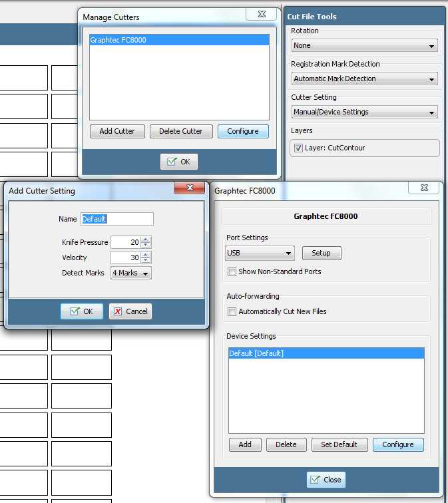Select Default [Default] device setting
Viewport: 448px width, 503px height.
(326, 353)
